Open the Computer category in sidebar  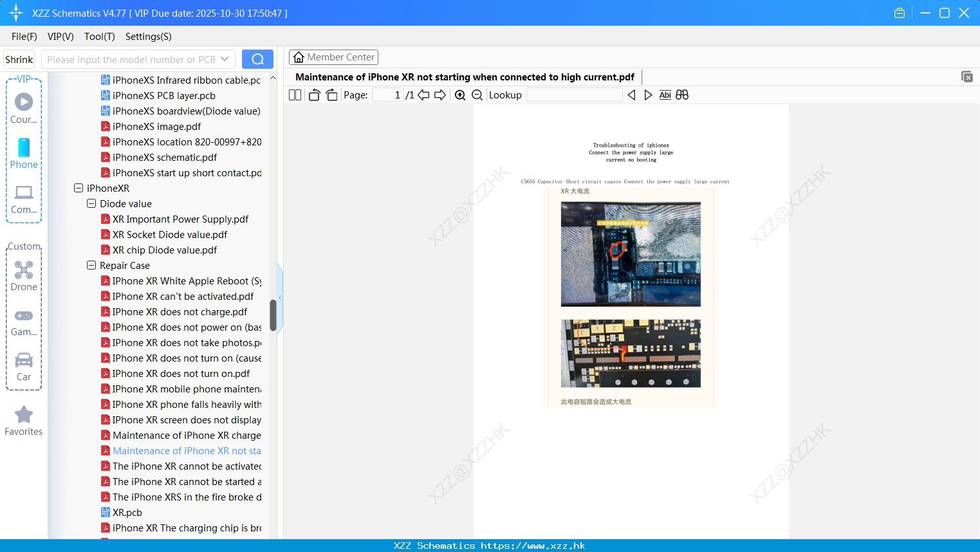(x=24, y=199)
